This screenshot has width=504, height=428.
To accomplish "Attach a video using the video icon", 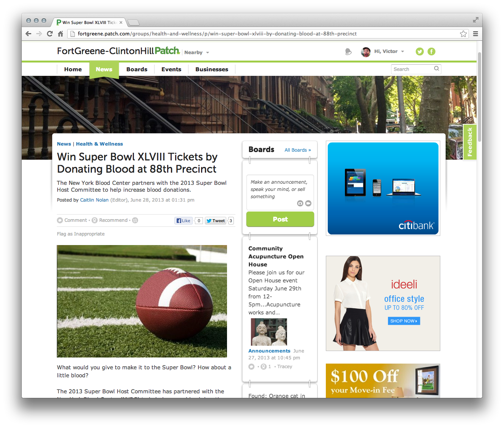I will pyautogui.click(x=308, y=204).
